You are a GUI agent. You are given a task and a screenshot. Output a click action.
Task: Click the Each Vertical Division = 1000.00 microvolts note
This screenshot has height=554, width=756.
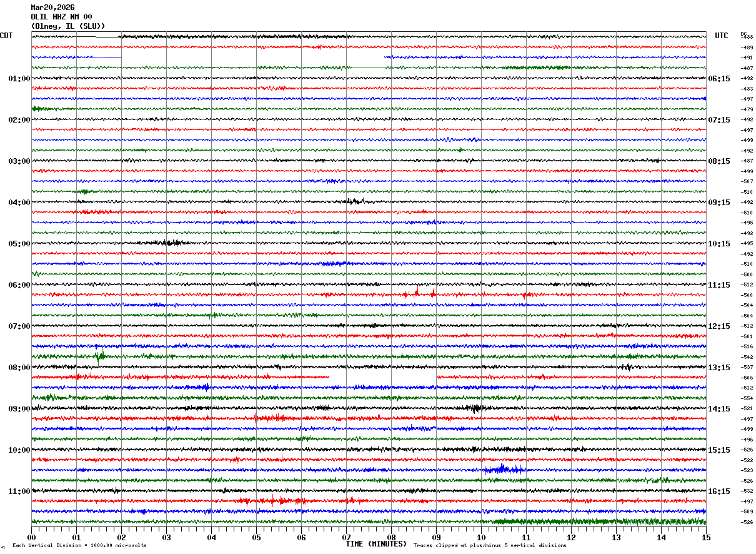coord(79,546)
